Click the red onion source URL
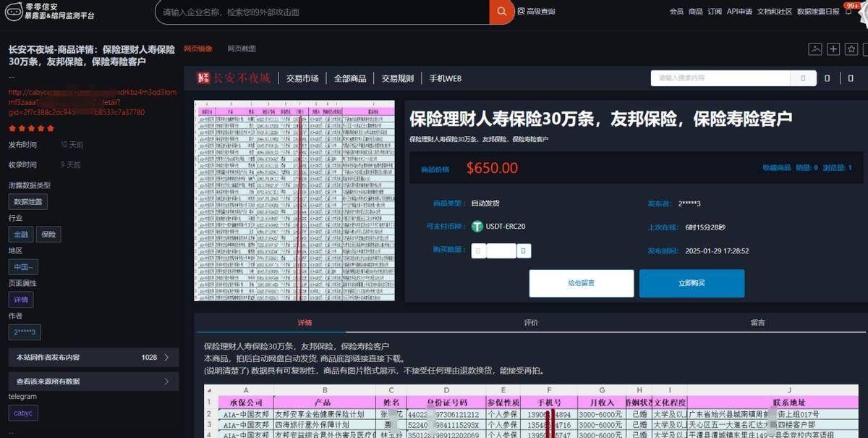The height and width of the screenshot is (438, 868). pyautogui.click(x=92, y=102)
